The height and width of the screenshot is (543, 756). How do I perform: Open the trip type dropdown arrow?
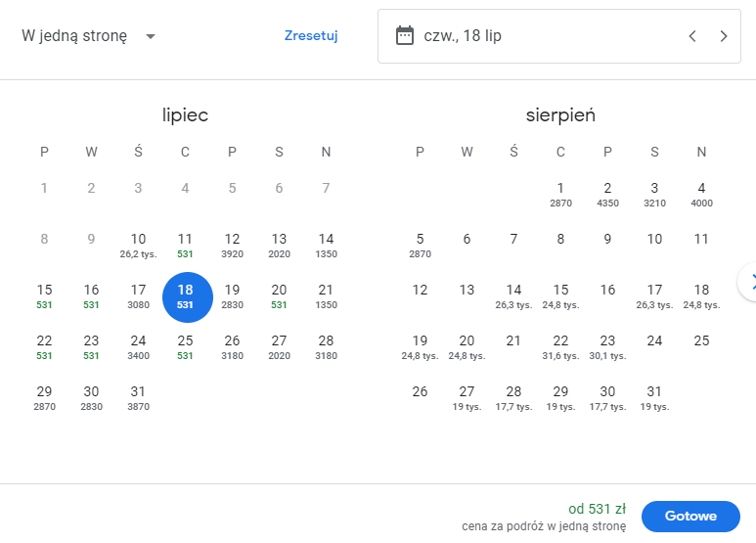pyautogui.click(x=151, y=36)
